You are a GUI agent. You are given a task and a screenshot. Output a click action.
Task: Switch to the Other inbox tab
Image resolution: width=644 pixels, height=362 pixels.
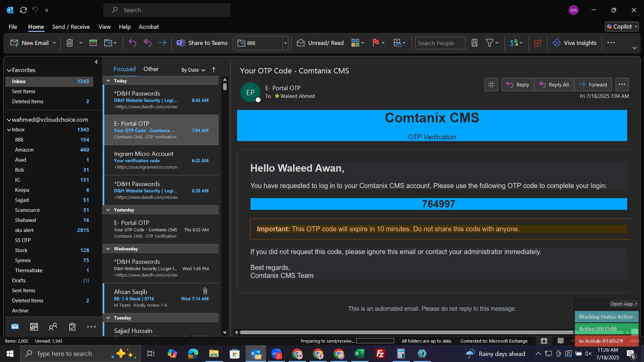151,69
